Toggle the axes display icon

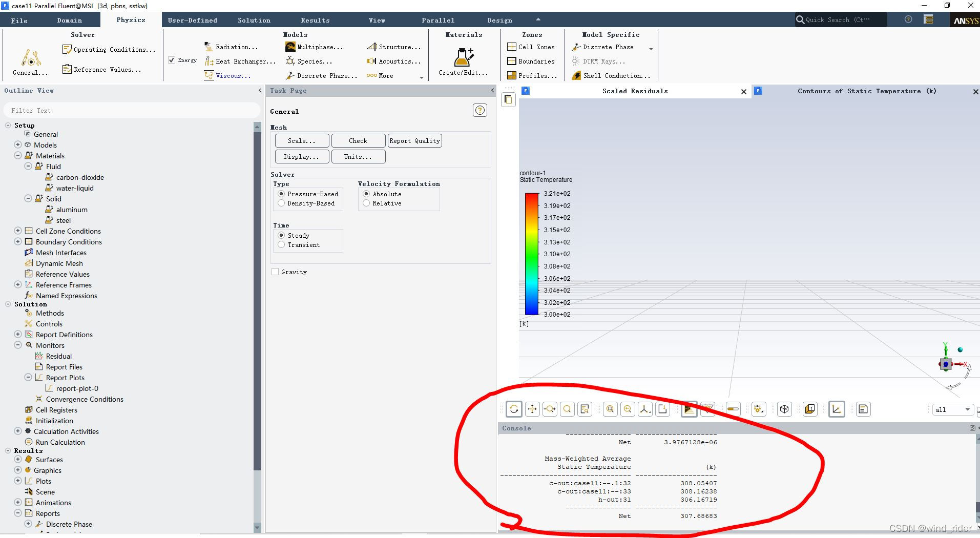point(837,409)
